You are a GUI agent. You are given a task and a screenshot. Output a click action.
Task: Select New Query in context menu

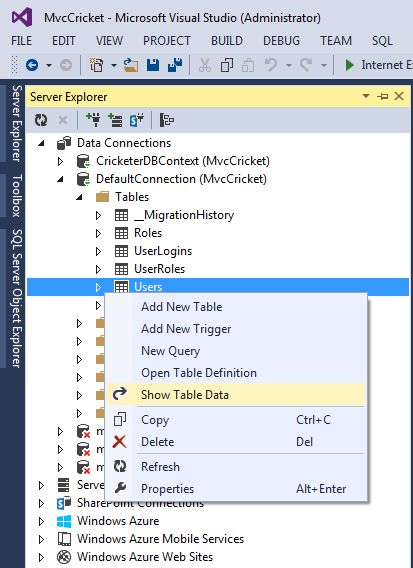click(x=235, y=351)
